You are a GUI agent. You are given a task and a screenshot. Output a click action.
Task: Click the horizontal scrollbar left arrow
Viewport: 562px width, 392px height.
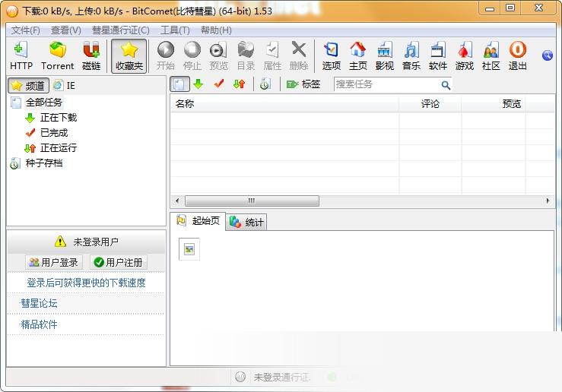pyautogui.click(x=177, y=201)
